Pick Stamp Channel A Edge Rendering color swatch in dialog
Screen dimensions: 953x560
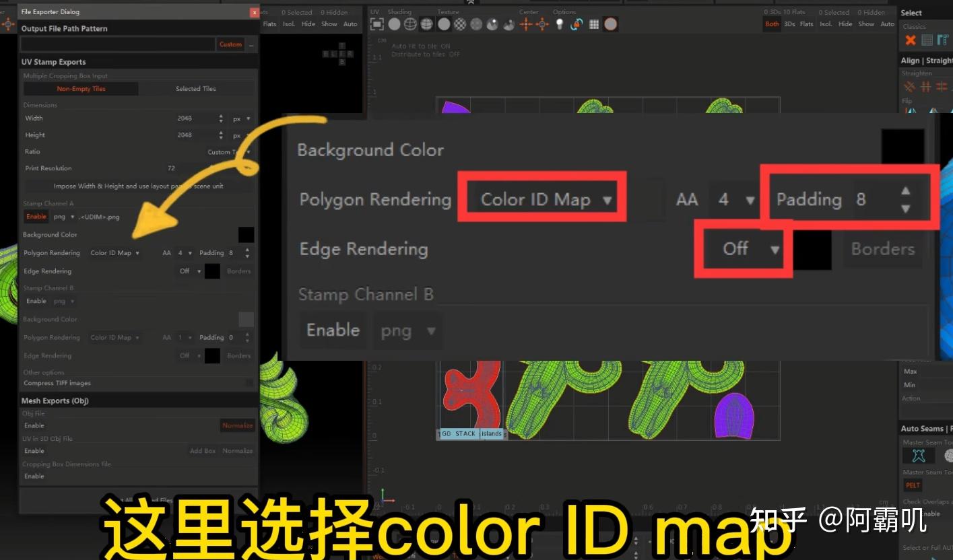pyautogui.click(x=212, y=271)
